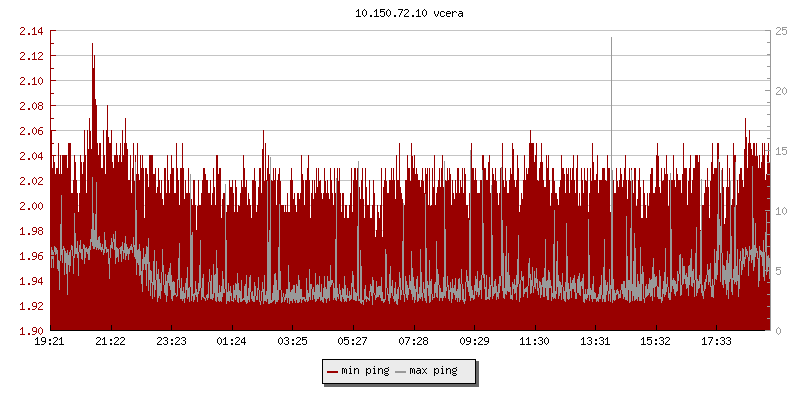The image size is (800, 400).
Task: Click the 21:22 time axis label
Action: pyautogui.click(x=110, y=342)
